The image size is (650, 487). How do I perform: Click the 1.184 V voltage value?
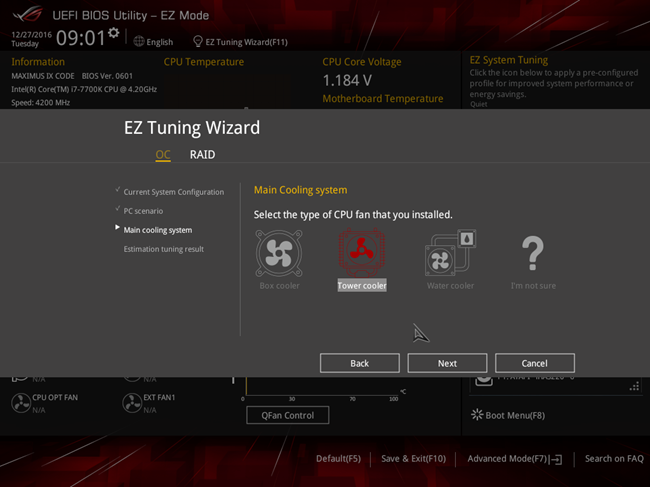pos(347,80)
